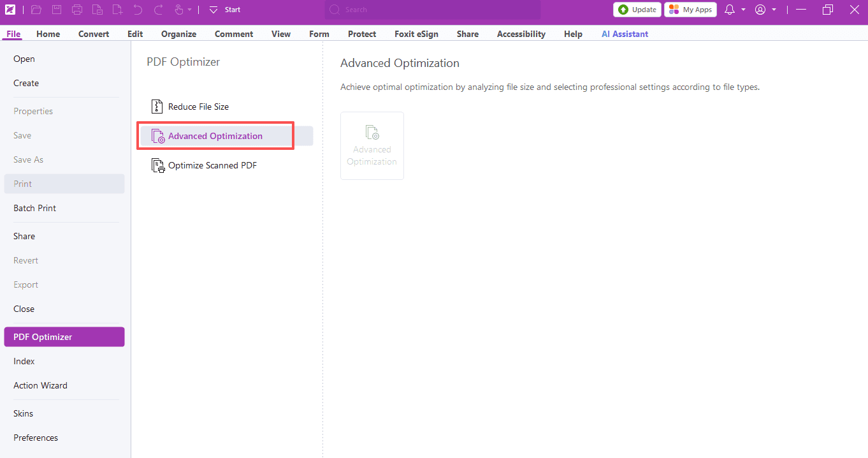Click Revert in the File sidebar
The image size is (868, 458).
coord(64,260)
